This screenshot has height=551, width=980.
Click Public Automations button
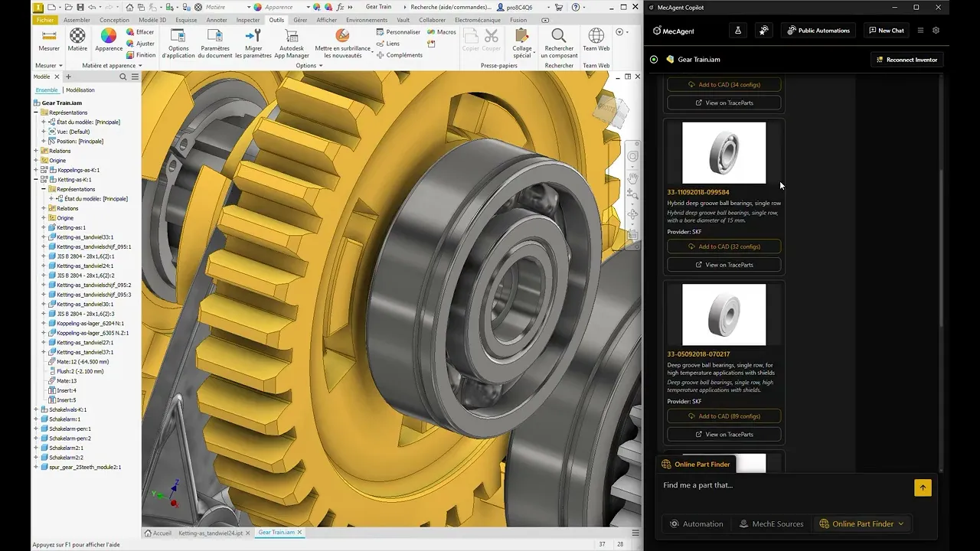click(x=818, y=31)
